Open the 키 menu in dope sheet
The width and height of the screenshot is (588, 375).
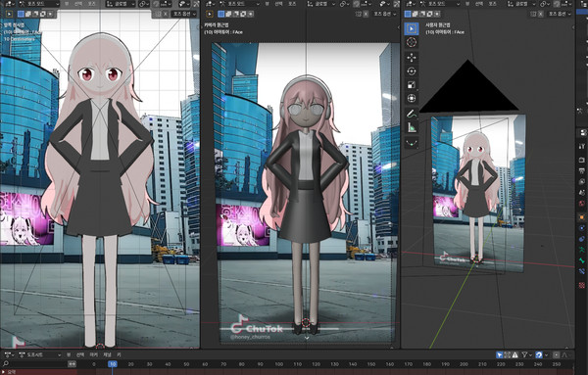tap(119, 354)
